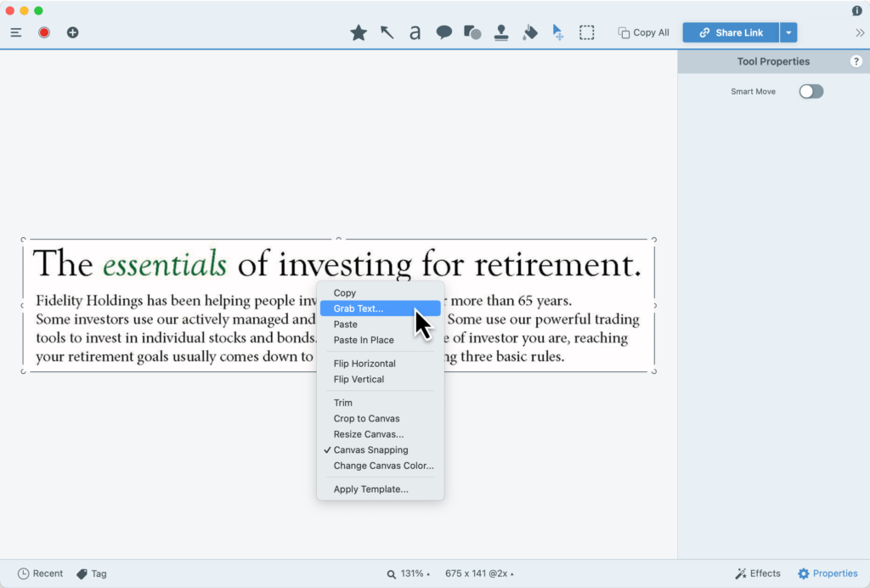Open the Share Link dropdown arrow

[x=788, y=32]
